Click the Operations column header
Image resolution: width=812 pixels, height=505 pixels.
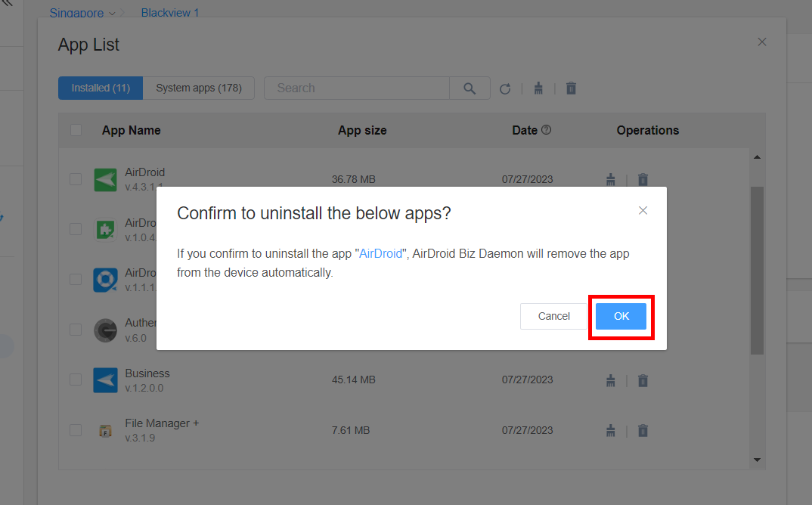pos(647,131)
